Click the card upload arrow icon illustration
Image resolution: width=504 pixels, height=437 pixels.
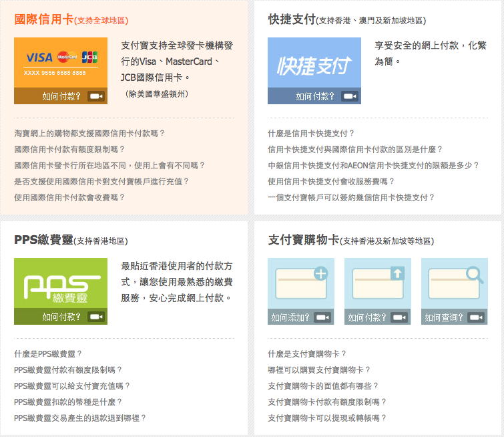click(397, 273)
